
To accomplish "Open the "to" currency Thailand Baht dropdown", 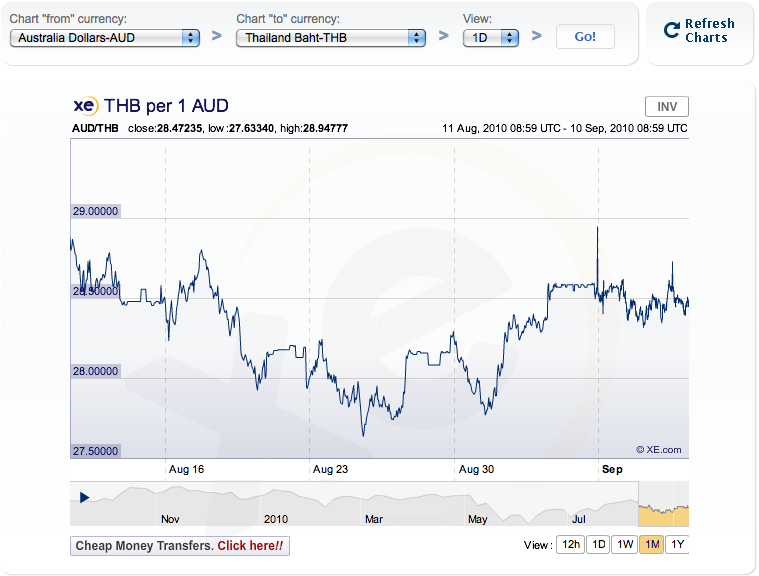I will (331, 37).
